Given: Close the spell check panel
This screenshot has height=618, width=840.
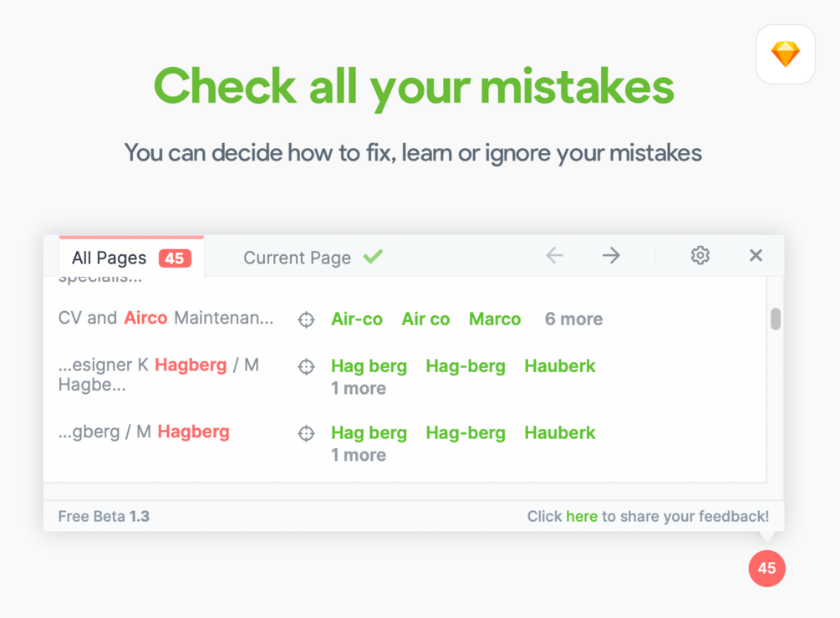Looking at the screenshot, I should [x=756, y=256].
